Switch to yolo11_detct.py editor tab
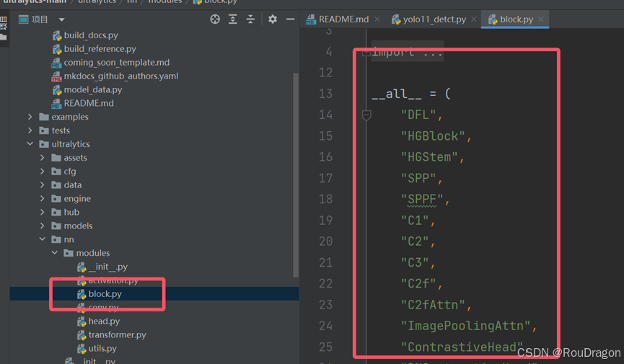Image resolution: width=624 pixels, height=364 pixels. tap(434, 19)
